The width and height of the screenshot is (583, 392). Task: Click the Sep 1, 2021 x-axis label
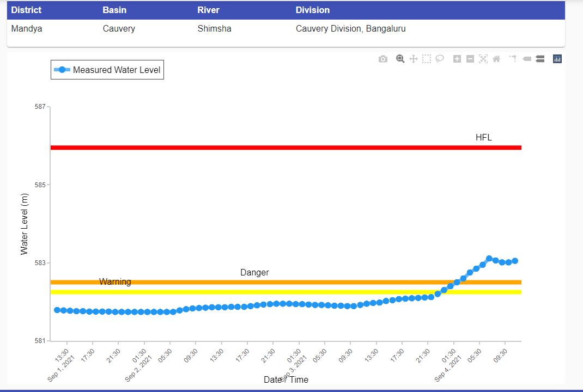[61, 369]
